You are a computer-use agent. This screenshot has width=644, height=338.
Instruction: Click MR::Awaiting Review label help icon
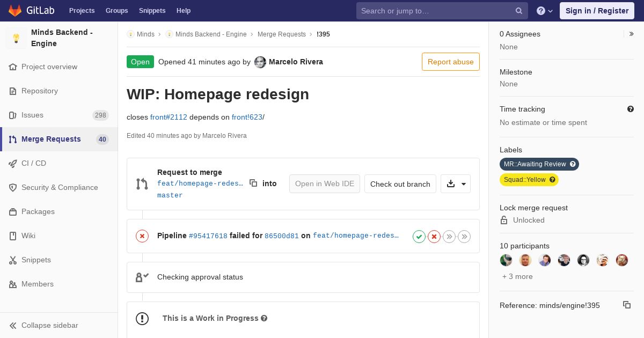pos(573,164)
